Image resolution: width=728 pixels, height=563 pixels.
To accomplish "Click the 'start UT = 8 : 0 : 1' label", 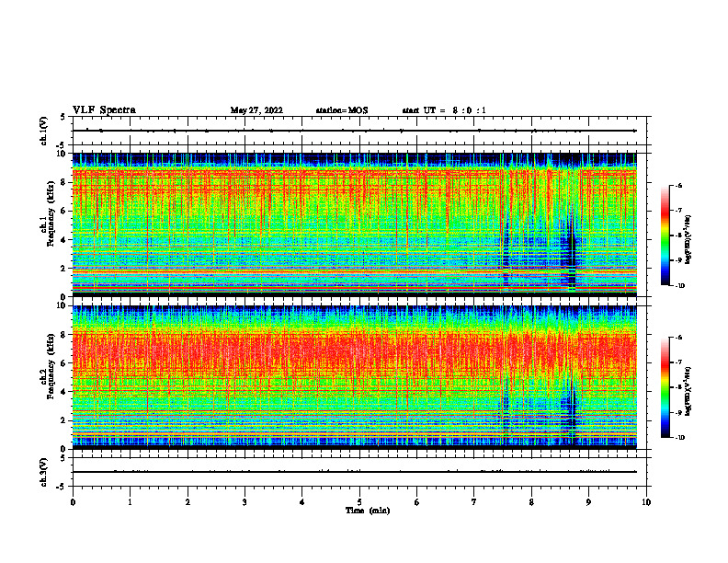I will (444, 110).
